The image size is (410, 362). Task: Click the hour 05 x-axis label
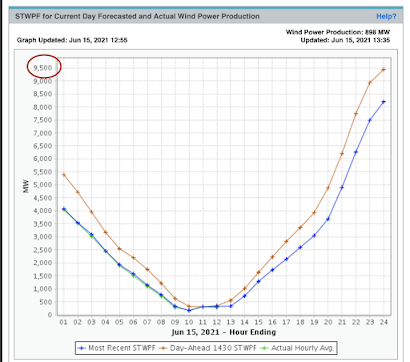(x=119, y=322)
